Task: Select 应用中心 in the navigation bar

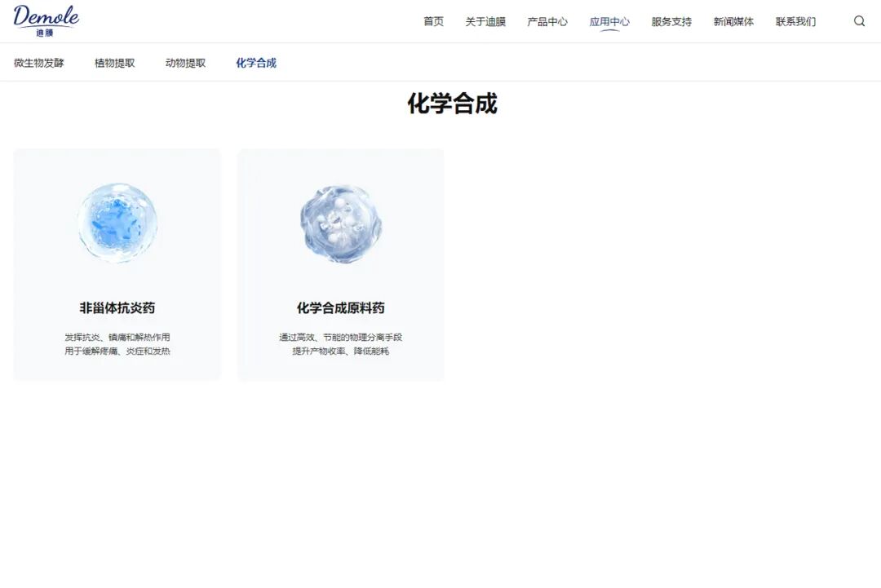Action: [x=609, y=22]
